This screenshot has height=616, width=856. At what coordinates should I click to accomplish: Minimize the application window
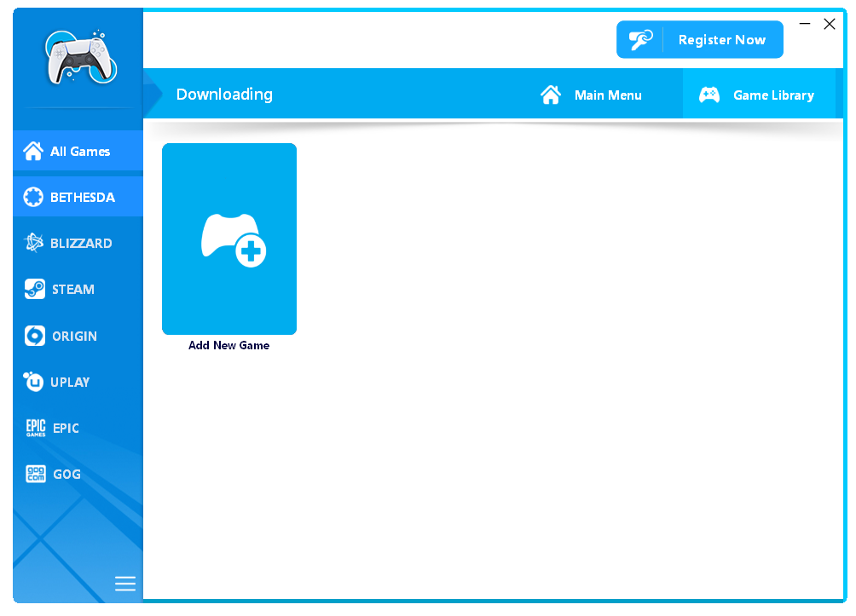click(805, 24)
